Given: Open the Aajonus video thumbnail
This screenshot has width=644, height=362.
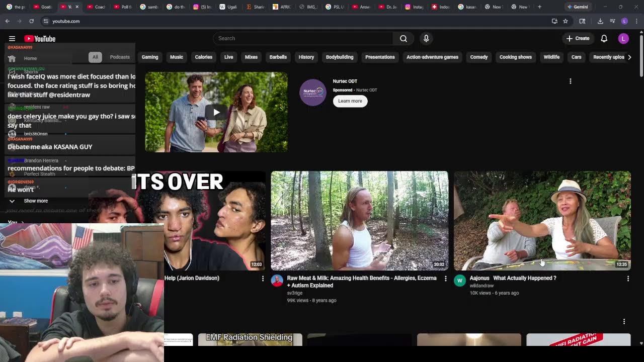Looking at the screenshot, I should (x=542, y=221).
